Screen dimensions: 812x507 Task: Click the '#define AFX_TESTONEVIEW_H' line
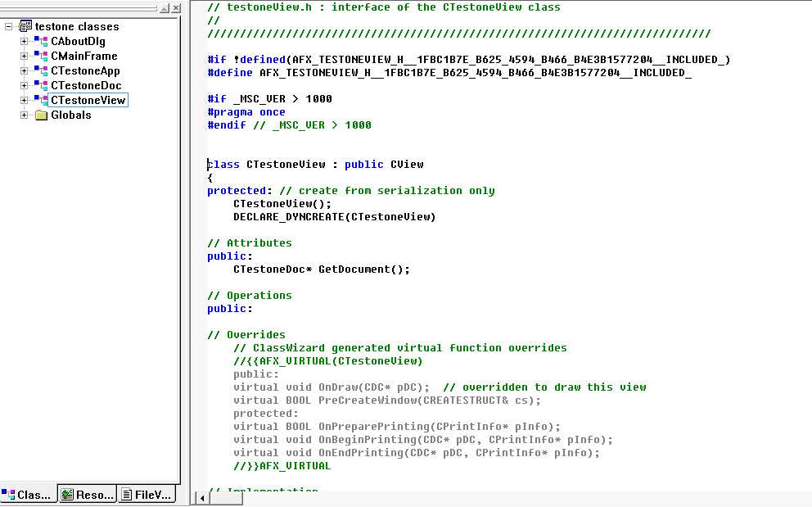pos(449,73)
